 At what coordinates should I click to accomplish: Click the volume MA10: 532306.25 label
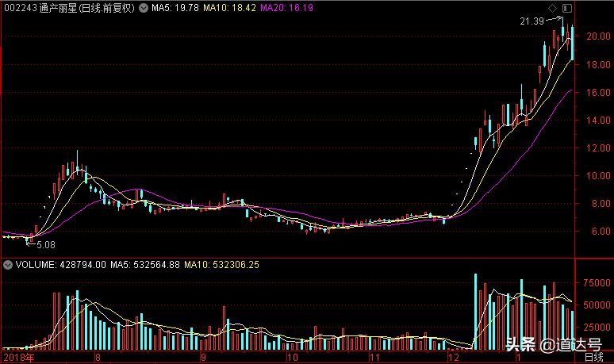[x=221, y=265]
